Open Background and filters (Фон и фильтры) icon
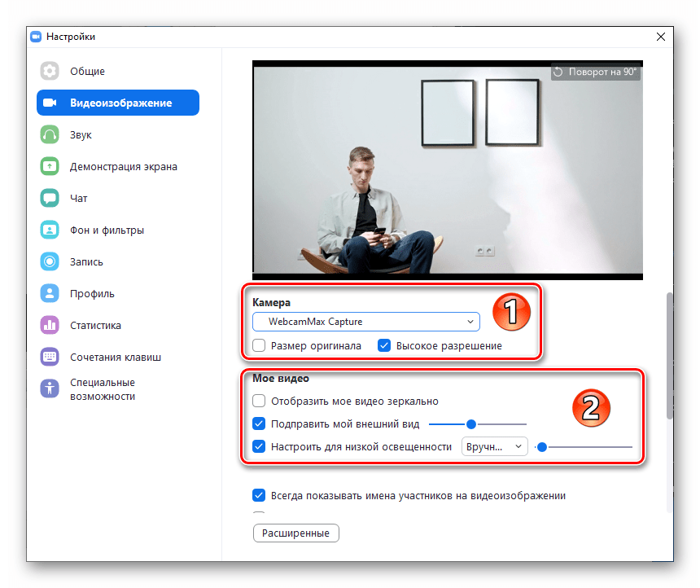This screenshot has width=700, height=588. pos(50,230)
